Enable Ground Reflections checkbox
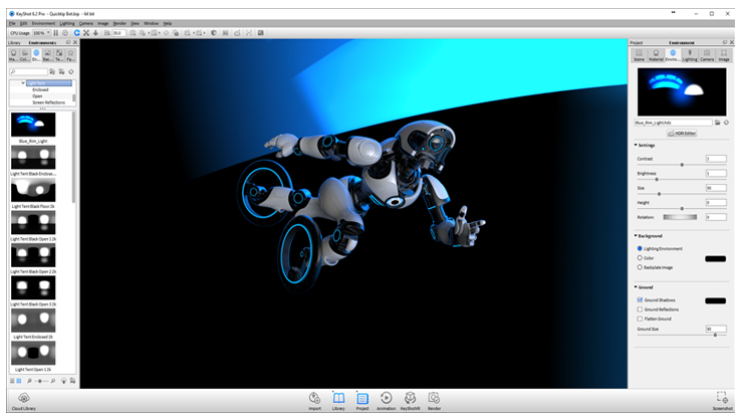The image size is (743, 419). point(640,310)
